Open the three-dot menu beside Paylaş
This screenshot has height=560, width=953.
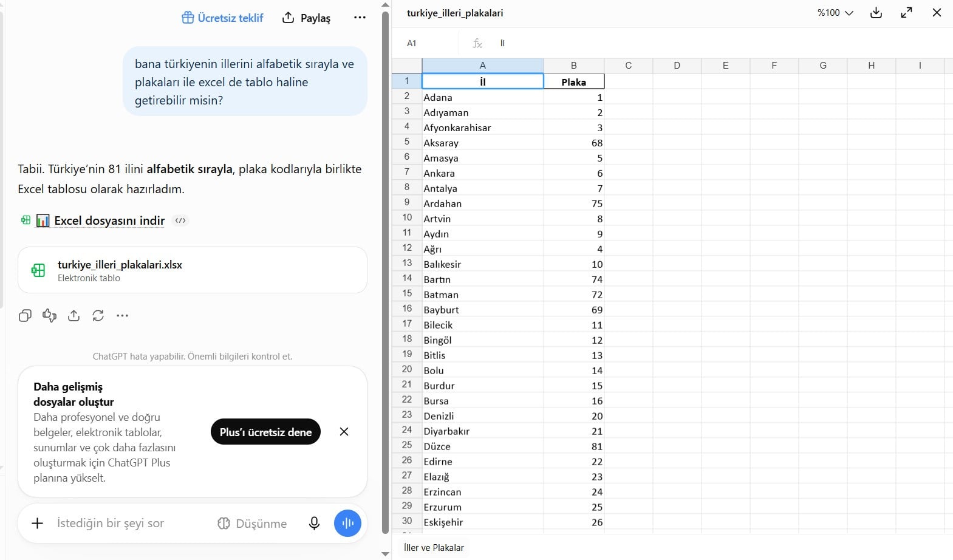(360, 18)
